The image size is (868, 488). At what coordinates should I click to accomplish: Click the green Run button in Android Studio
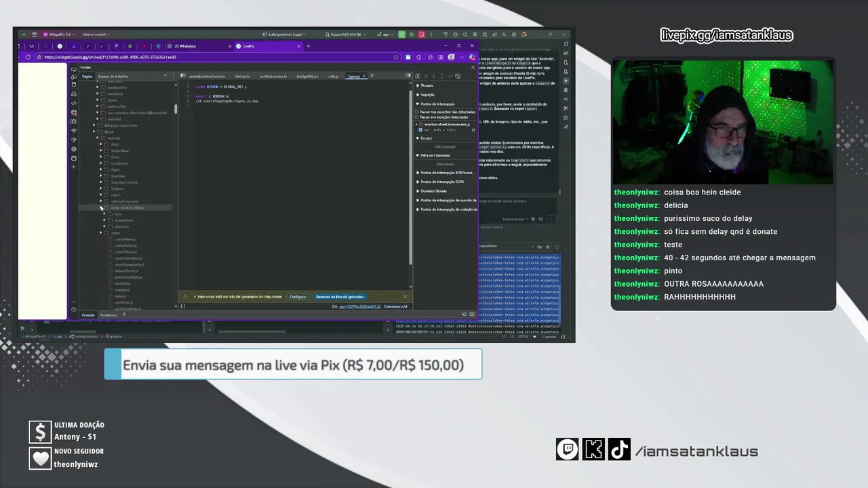[x=402, y=35]
